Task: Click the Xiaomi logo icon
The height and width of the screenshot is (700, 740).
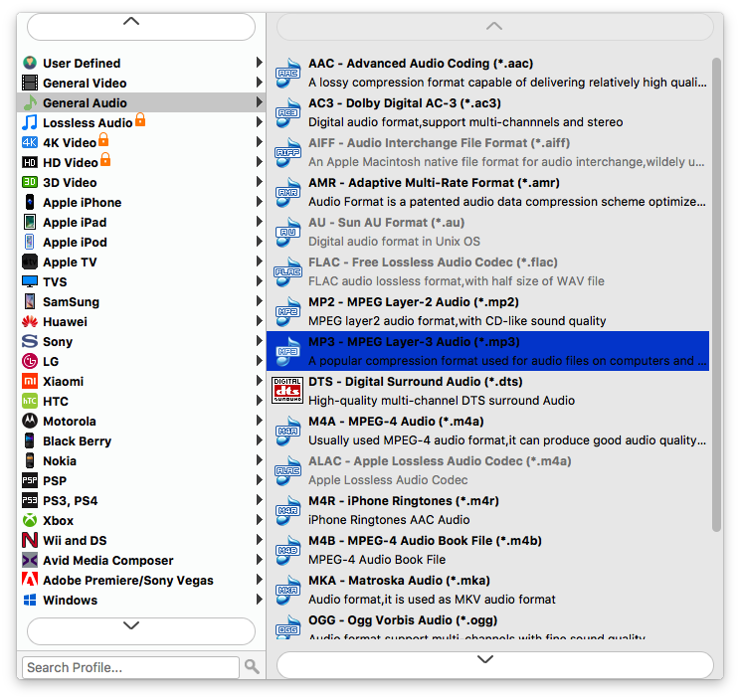Action: point(30,381)
